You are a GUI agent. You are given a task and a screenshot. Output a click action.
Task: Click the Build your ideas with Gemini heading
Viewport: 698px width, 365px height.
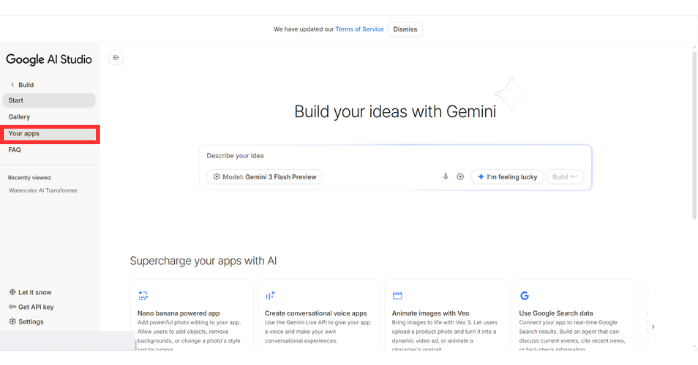(x=395, y=111)
